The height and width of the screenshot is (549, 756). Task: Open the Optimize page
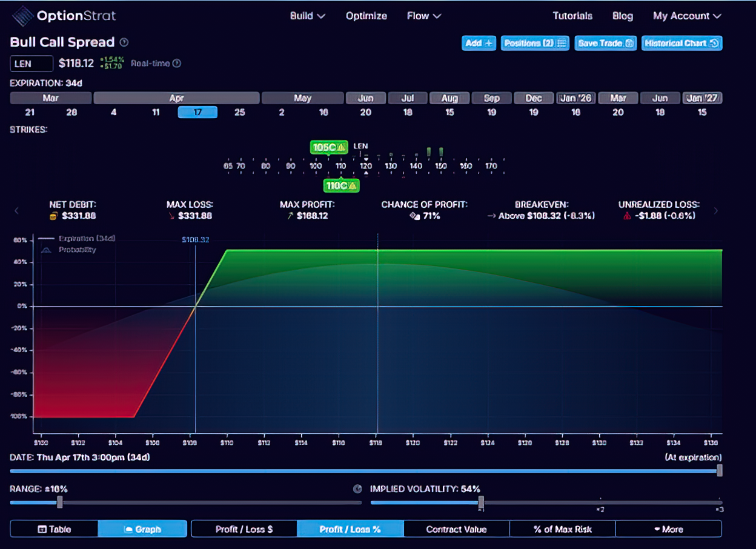tap(366, 16)
